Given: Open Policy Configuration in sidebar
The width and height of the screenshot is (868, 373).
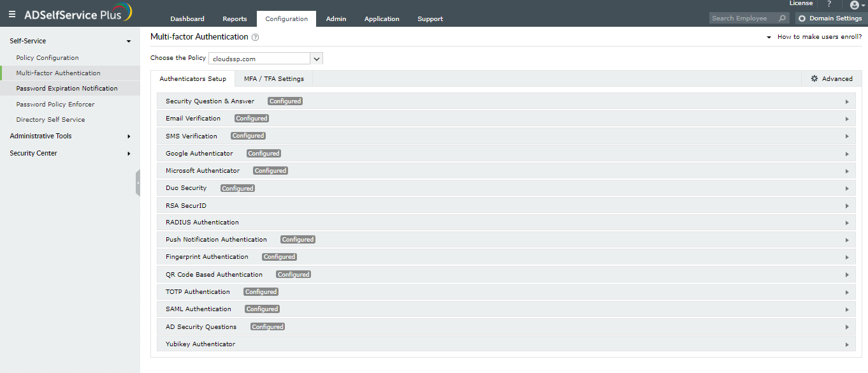Looking at the screenshot, I should [x=47, y=57].
